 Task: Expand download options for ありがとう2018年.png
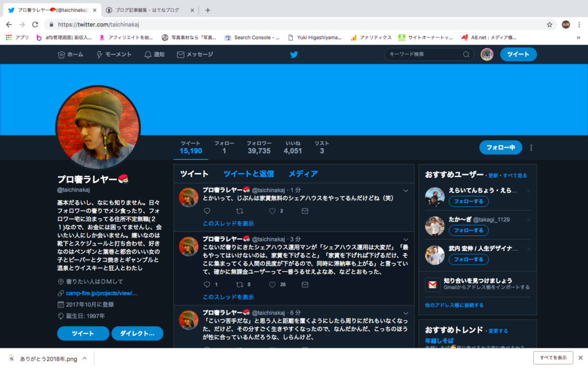click(85, 359)
